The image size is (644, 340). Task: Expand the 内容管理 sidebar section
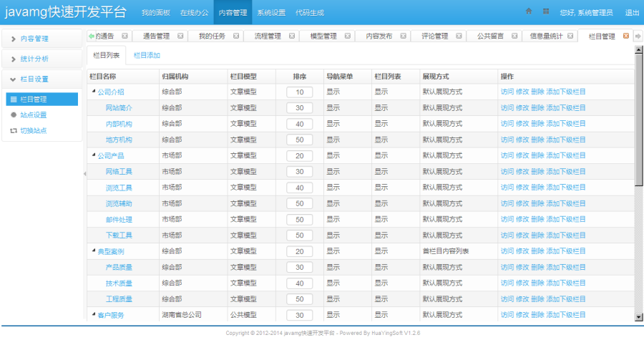point(42,39)
